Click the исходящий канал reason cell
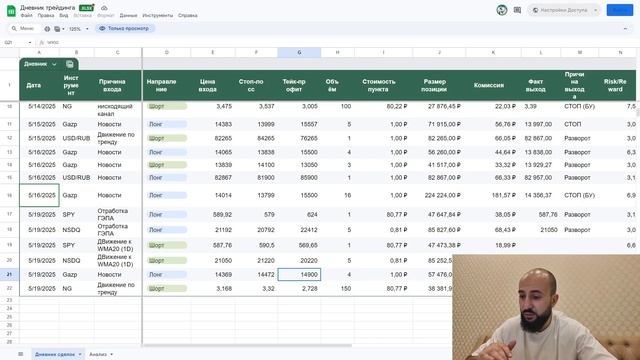This screenshot has width=640, height=360. [x=118, y=110]
